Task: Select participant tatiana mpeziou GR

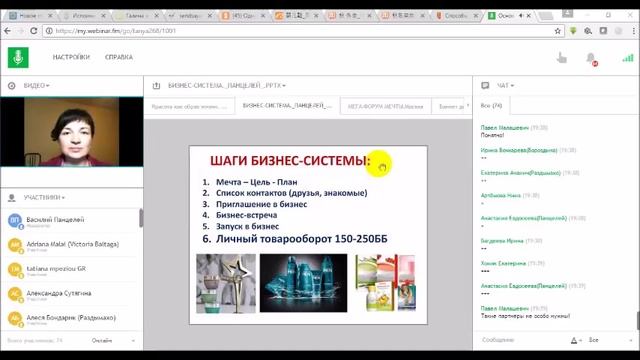Action: pos(70,270)
